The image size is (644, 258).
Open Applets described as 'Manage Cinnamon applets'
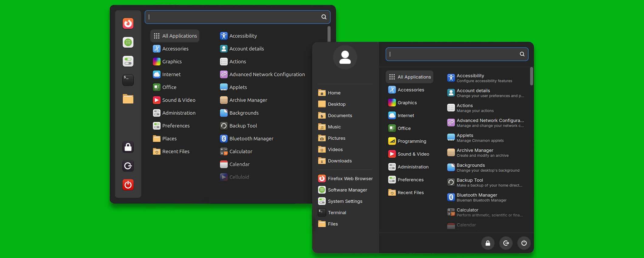click(480, 138)
